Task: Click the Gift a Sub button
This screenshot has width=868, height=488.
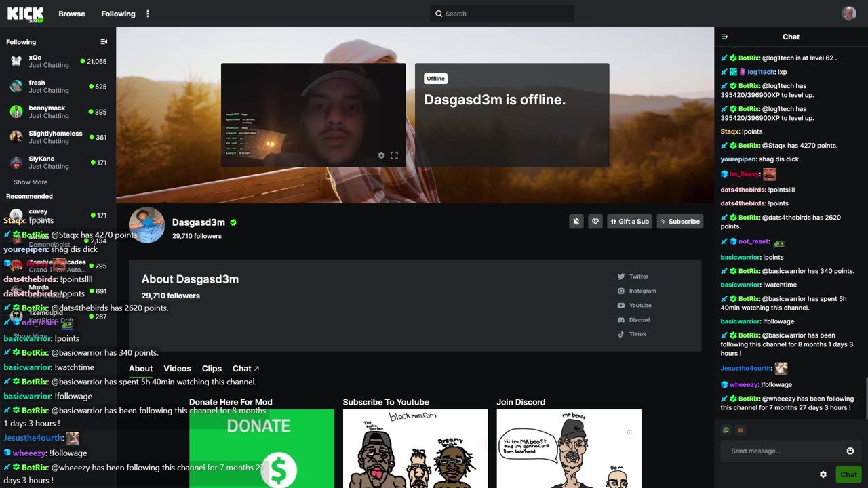Action: (629, 222)
